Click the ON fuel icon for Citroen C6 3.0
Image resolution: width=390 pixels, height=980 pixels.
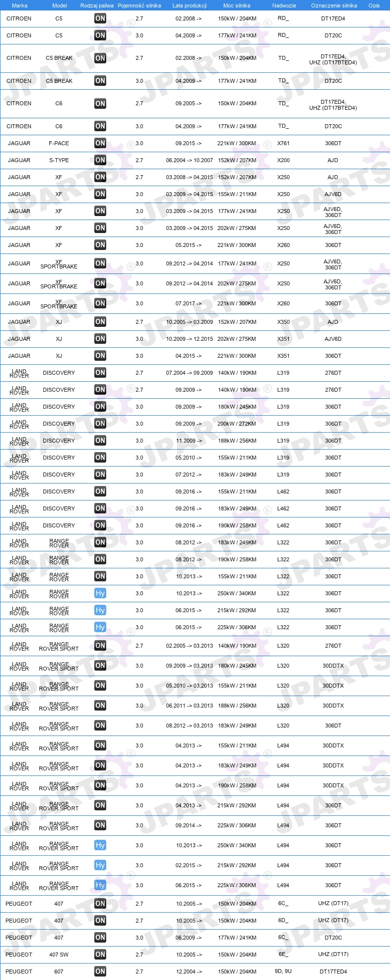[100, 126]
